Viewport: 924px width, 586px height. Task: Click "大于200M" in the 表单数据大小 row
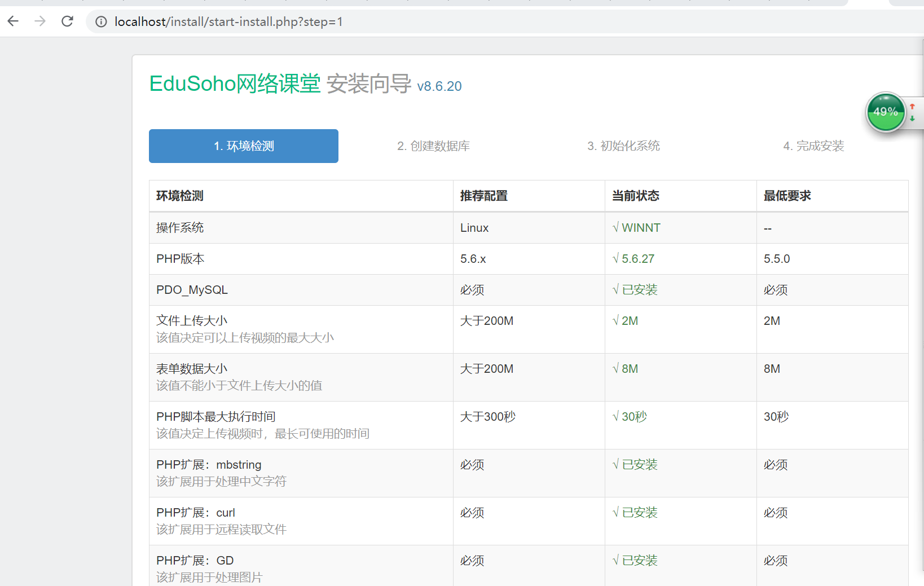pos(487,369)
